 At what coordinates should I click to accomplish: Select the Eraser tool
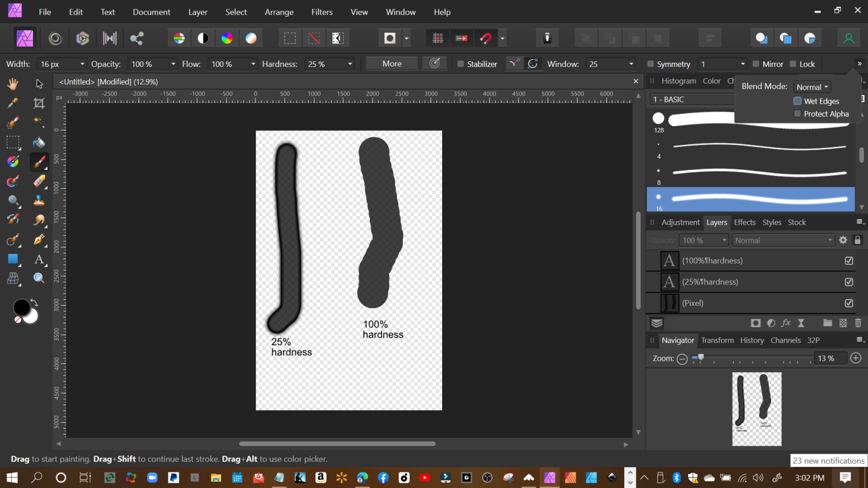(39, 181)
